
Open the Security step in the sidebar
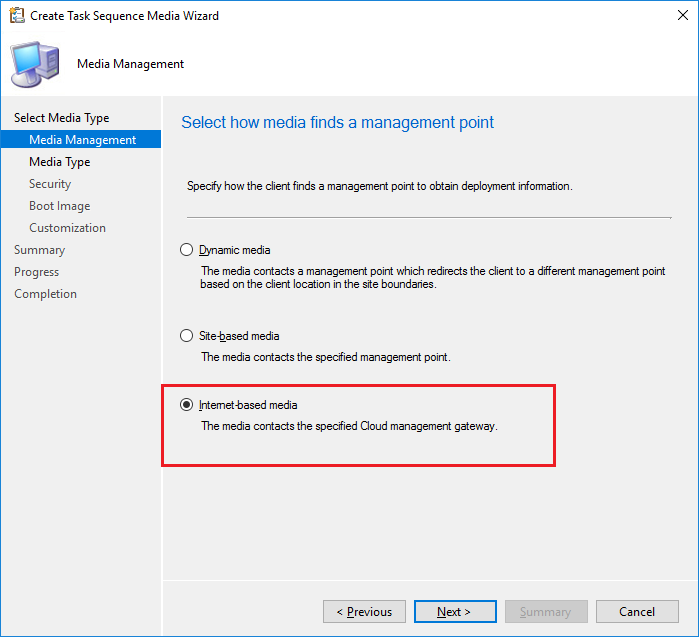tap(50, 184)
